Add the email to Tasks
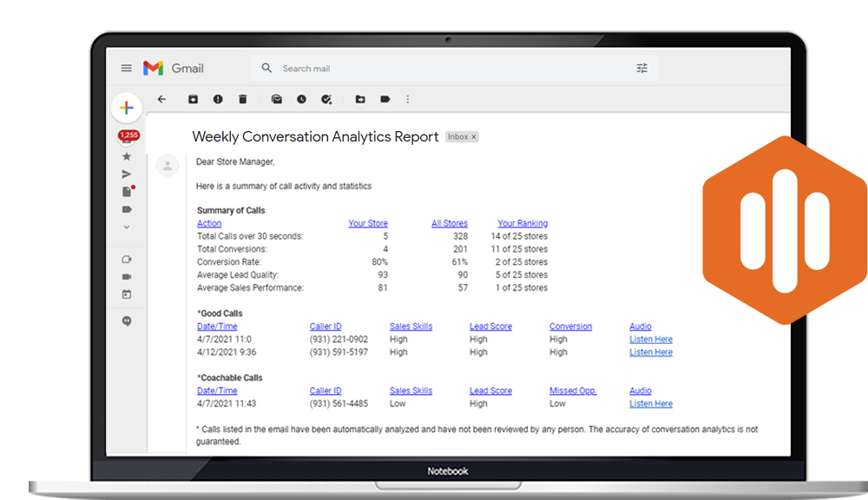Screen dimensions: 868x500 (x=326, y=99)
